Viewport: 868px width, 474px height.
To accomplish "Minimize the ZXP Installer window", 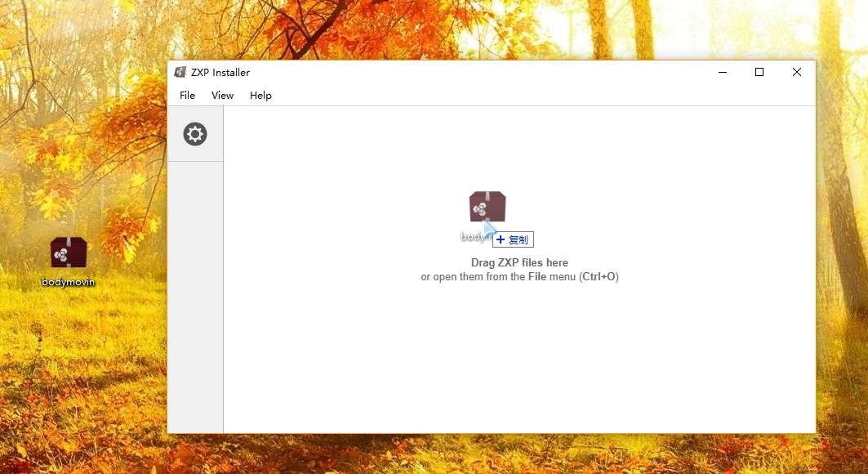I will 723,72.
